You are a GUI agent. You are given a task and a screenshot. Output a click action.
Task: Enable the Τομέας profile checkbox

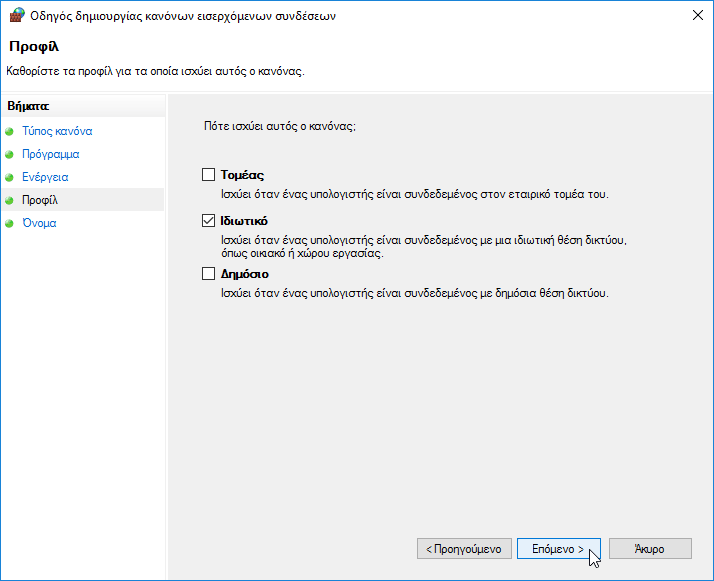tap(208, 174)
